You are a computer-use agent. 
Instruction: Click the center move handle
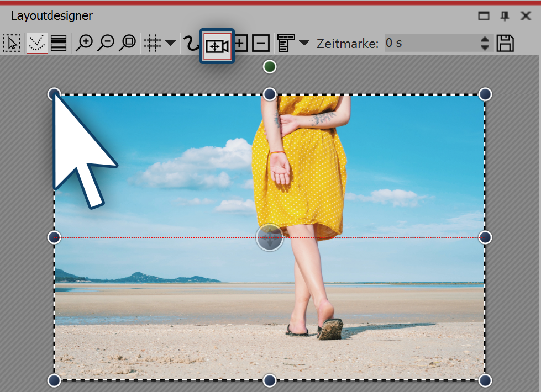270,237
